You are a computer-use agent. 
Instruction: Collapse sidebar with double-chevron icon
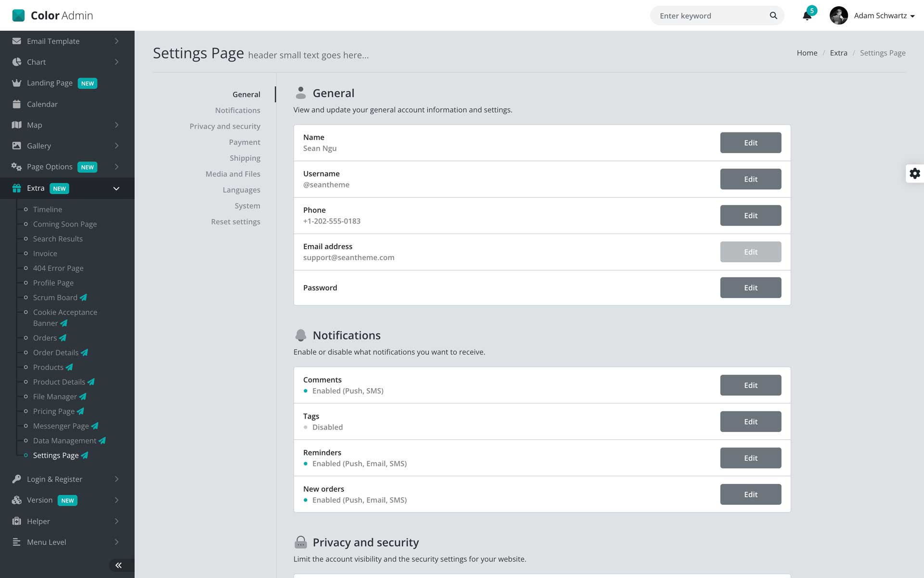[118, 565]
